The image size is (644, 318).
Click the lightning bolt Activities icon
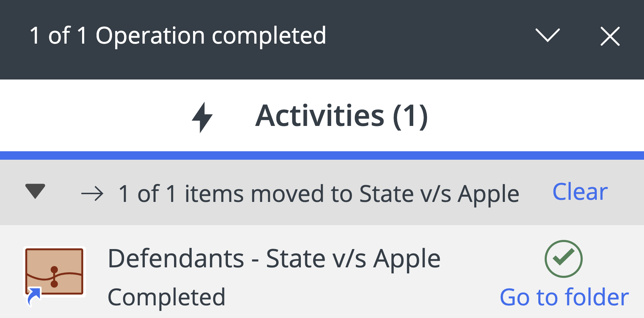point(202,117)
